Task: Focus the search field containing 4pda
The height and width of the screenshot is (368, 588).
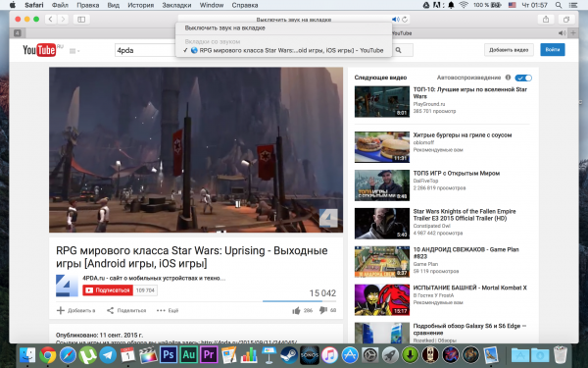Action: (x=144, y=50)
